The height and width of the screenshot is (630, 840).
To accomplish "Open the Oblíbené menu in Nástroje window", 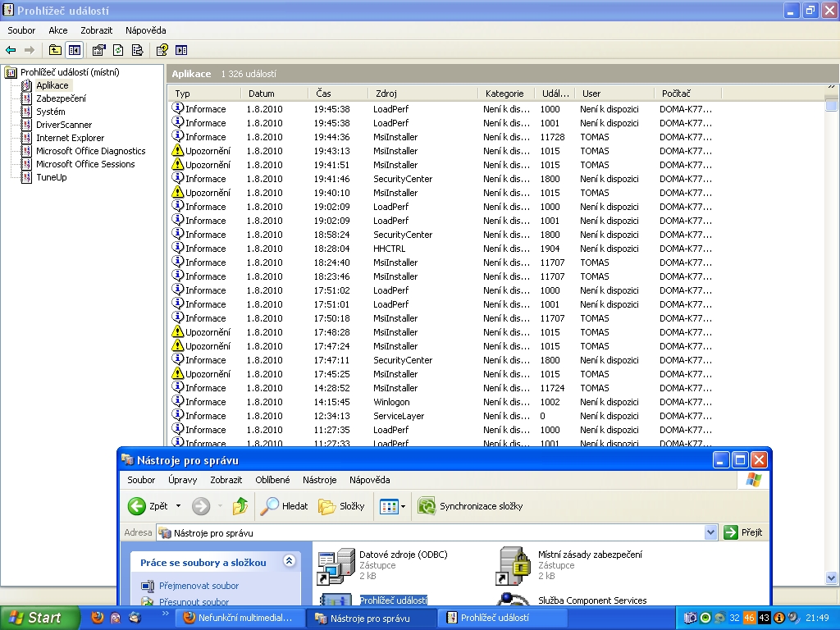I will [272, 480].
